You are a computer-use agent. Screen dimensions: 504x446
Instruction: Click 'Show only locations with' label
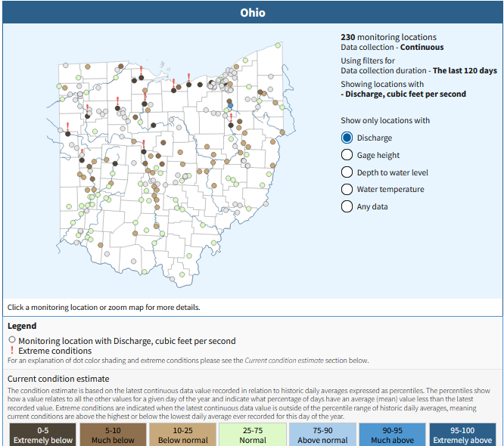[x=385, y=120]
